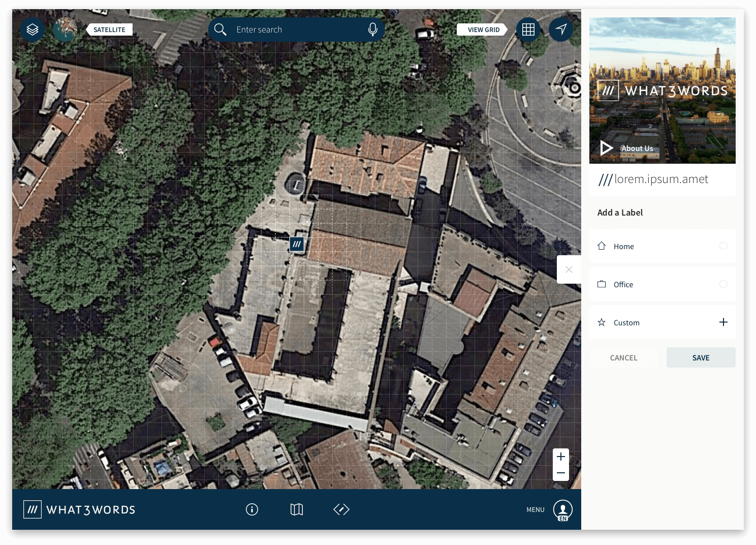
Task: Add a custom label with plus
Action: coord(723,322)
